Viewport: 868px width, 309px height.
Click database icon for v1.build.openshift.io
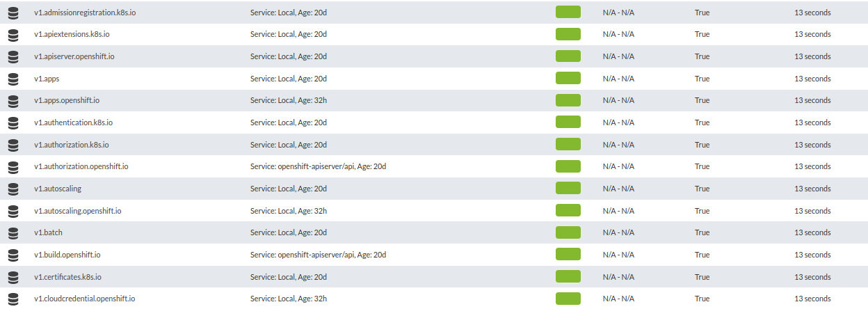(x=13, y=255)
